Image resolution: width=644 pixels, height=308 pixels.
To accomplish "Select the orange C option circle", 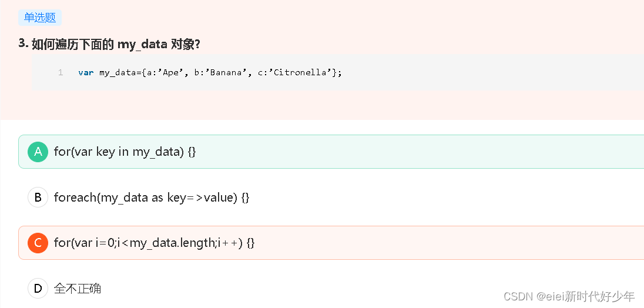I will [38, 243].
